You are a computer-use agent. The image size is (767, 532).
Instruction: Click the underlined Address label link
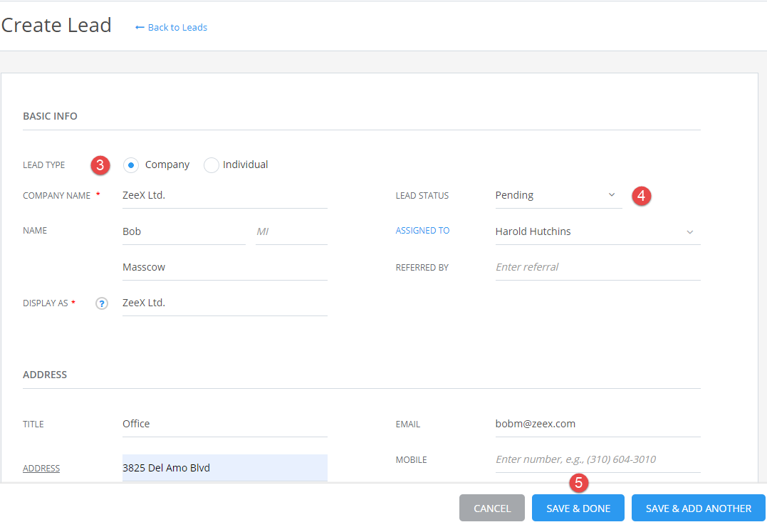41,469
